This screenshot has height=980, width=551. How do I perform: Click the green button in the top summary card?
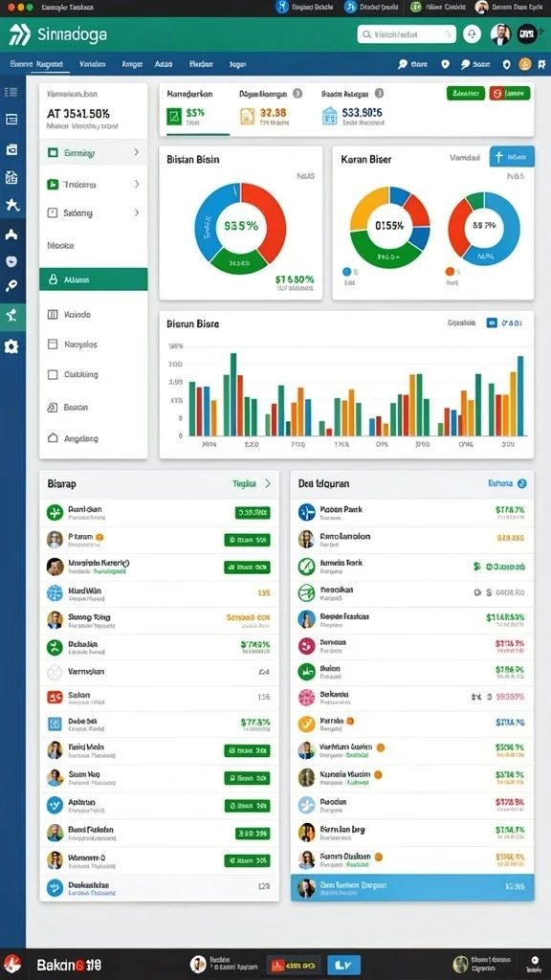tap(466, 93)
